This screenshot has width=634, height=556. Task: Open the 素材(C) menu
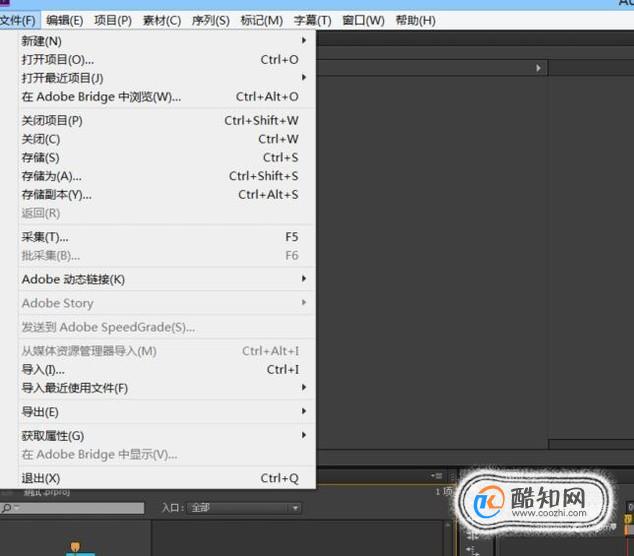pos(162,20)
